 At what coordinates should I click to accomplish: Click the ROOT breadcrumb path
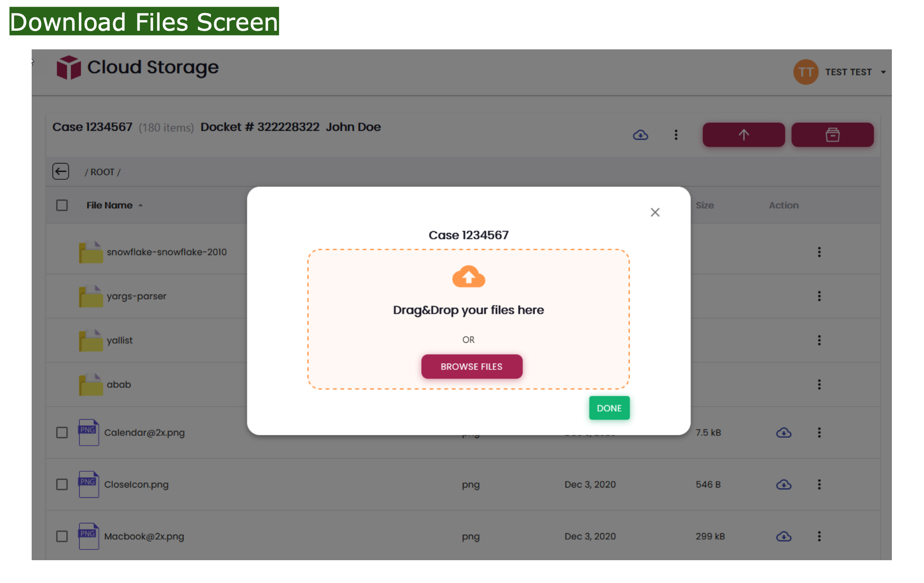click(x=102, y=172)
